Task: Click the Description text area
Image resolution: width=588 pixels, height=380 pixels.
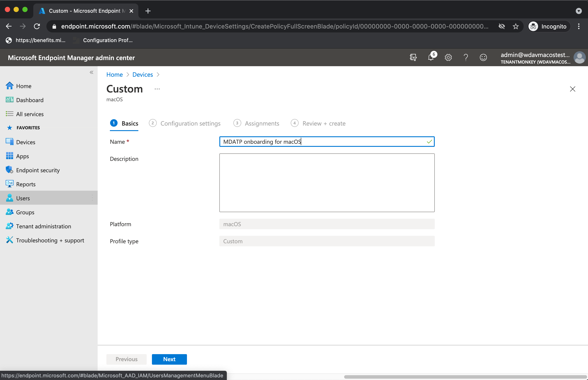Action: pos(327,183)
